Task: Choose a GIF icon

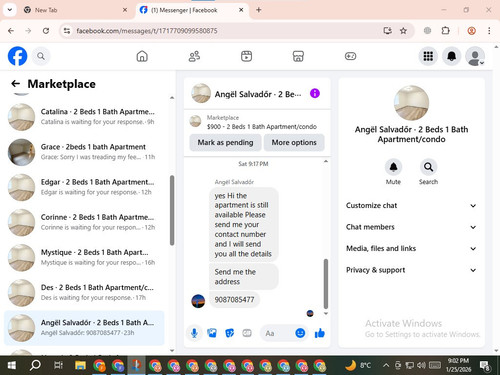Action: pos(247,333)
